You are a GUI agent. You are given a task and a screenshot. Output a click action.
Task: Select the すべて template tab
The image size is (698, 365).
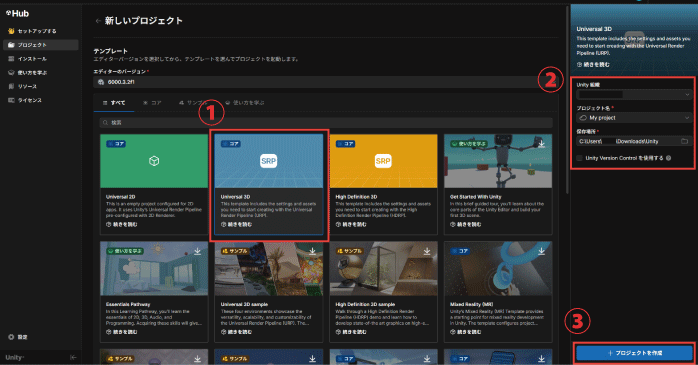point(114,103)
